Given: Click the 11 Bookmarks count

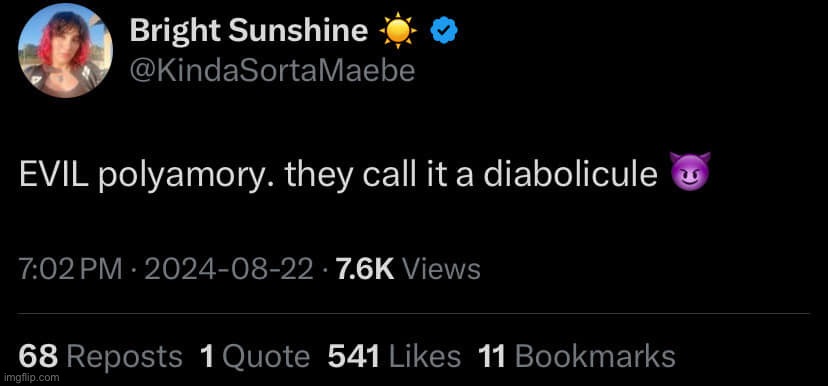Looking at the screenshot, I should click(x=577, y=356).
